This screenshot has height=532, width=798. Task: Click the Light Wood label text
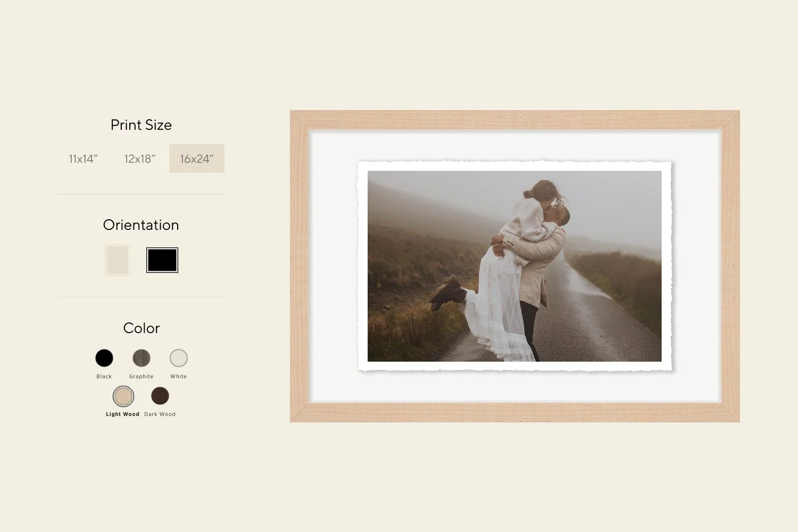123,414
